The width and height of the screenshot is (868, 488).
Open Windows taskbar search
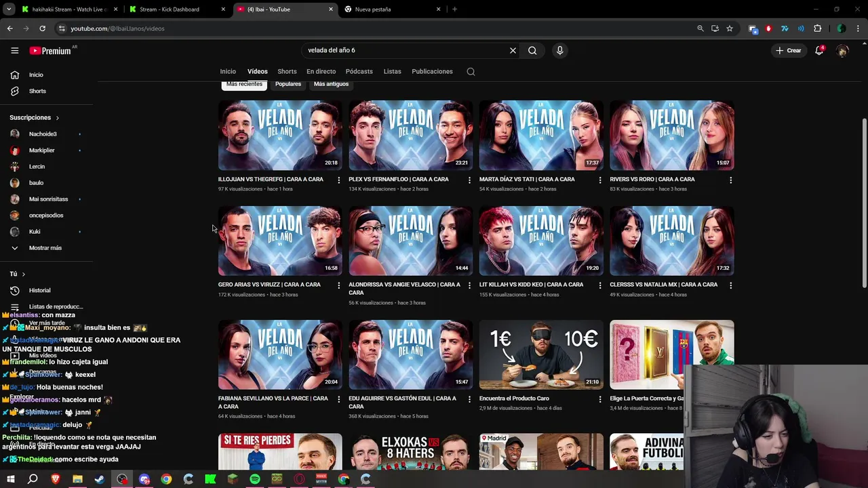[x=33, y=479]
